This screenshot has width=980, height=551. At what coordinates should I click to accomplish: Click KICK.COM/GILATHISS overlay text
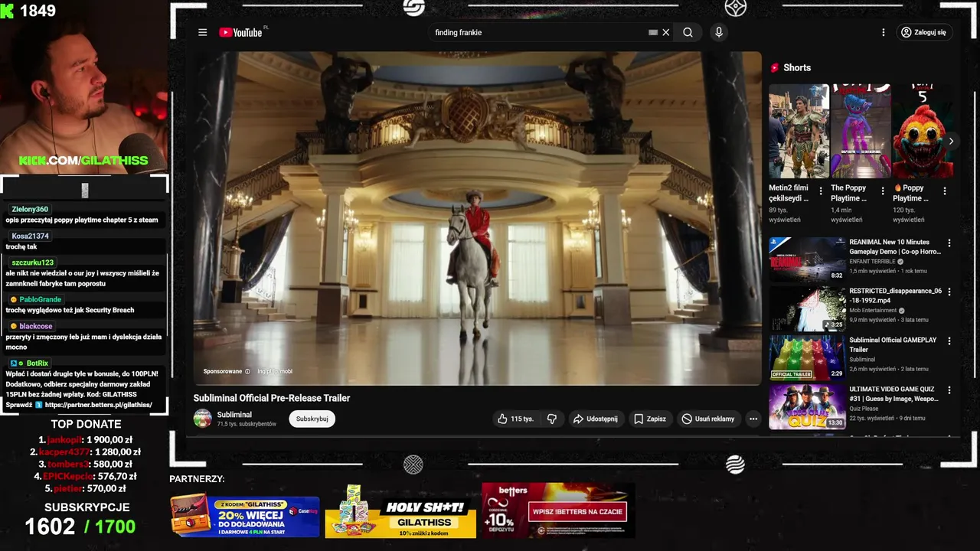[83, 161]
